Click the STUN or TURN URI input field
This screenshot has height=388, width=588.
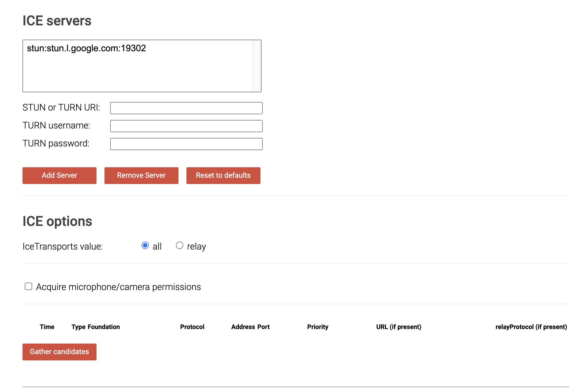[186, 107]
